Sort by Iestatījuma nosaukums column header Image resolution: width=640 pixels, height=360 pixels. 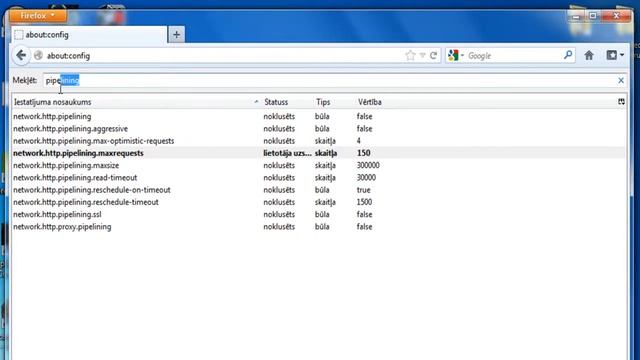(x=136, y=102)
